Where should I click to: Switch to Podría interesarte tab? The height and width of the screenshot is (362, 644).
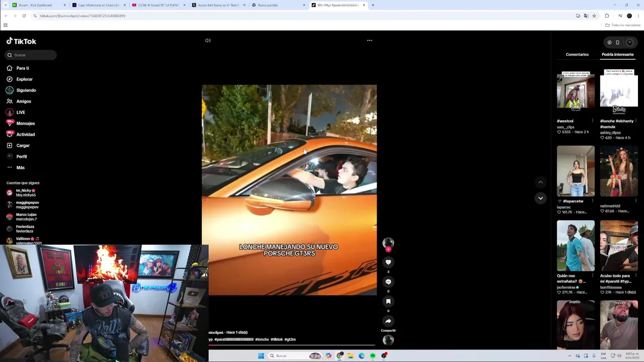click(x=617, y=54)
